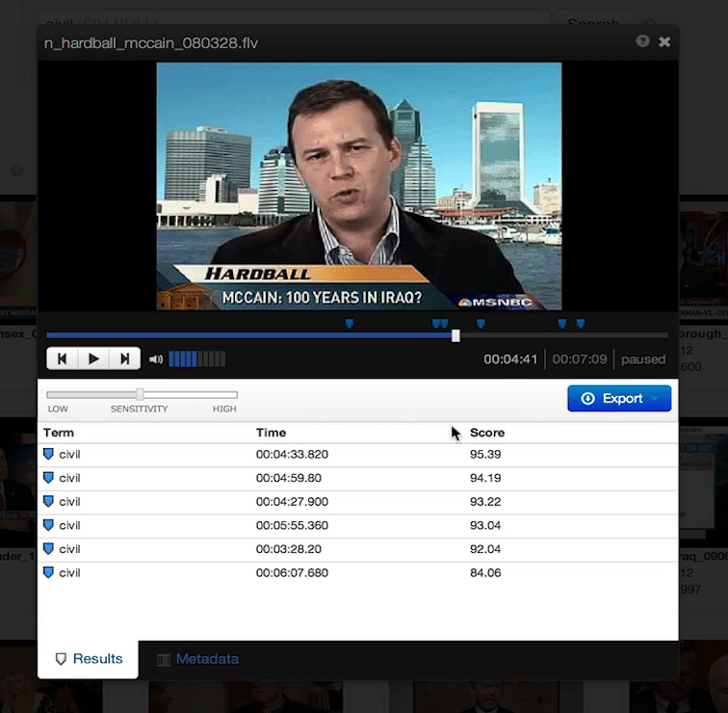The image size is (728, 713).
Task: Jump to result time 00:03:28.20
Action: 288,549
